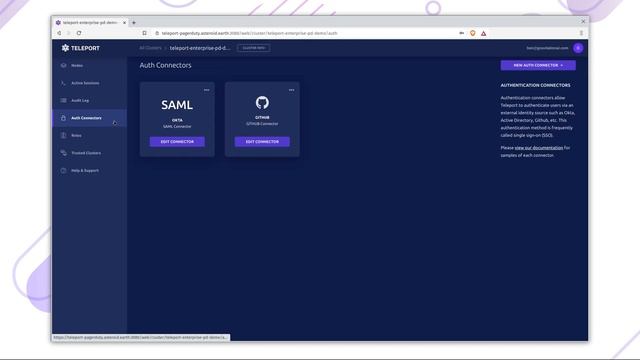640x360 pixels.
Task: Click the Trusted Clusters icon
Action: click(x=63, y=153)
